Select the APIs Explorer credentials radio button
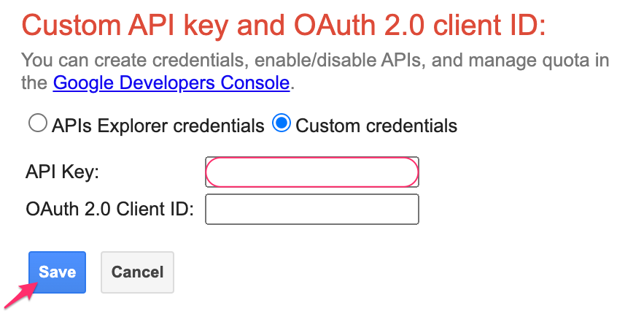Image resolution: width=644 pixels, height=314 pixels. [37, 124]
